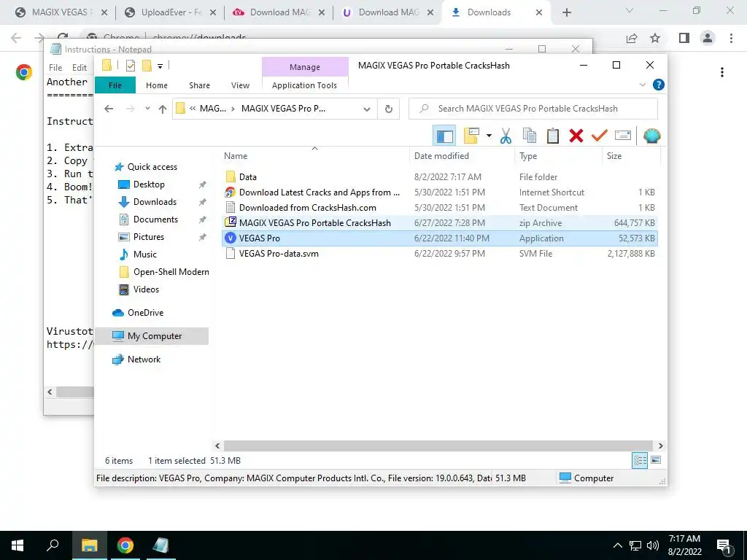Viewport: 747px width, 560px height.
Task: Toggle the navigation pane toolbar icon
Action: pos(444,136)
